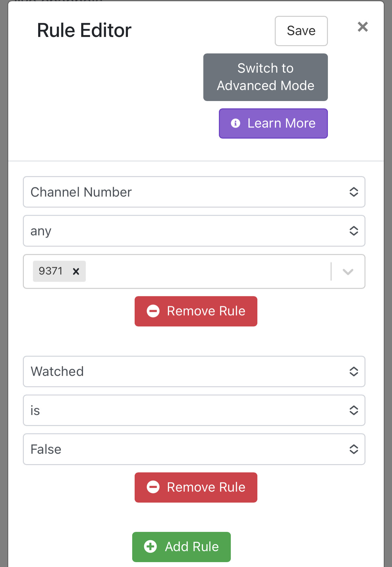Remove the 9371 channel tag
The width and height of the screenshot is (392, 567).
[76, 271]
